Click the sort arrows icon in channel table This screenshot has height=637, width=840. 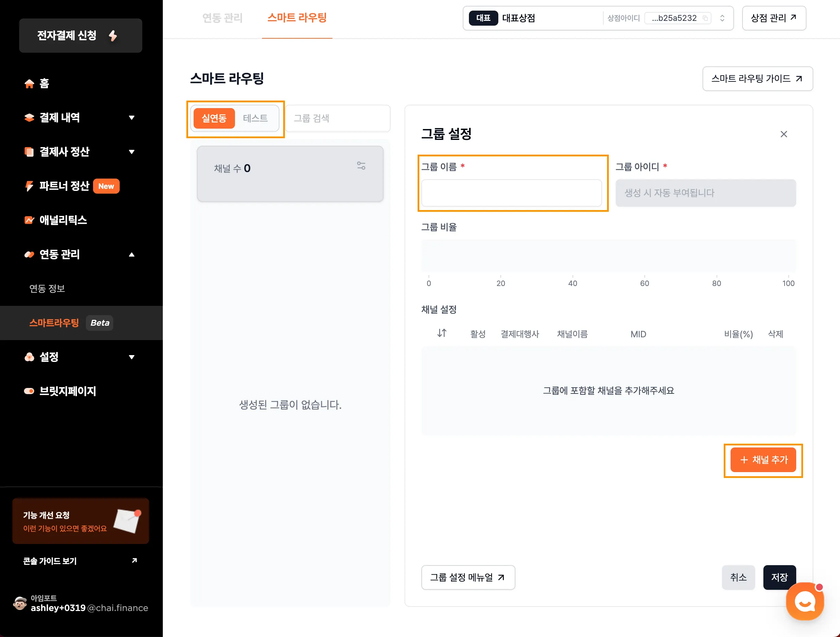click(x=442, y=333)
